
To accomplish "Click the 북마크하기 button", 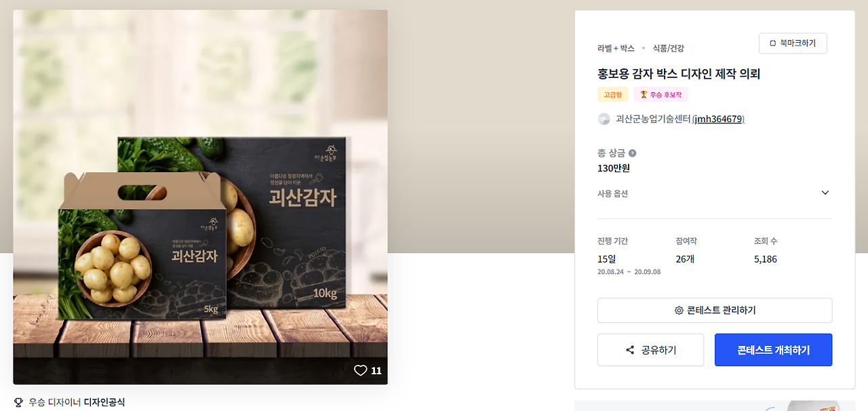I will point(793,43).
